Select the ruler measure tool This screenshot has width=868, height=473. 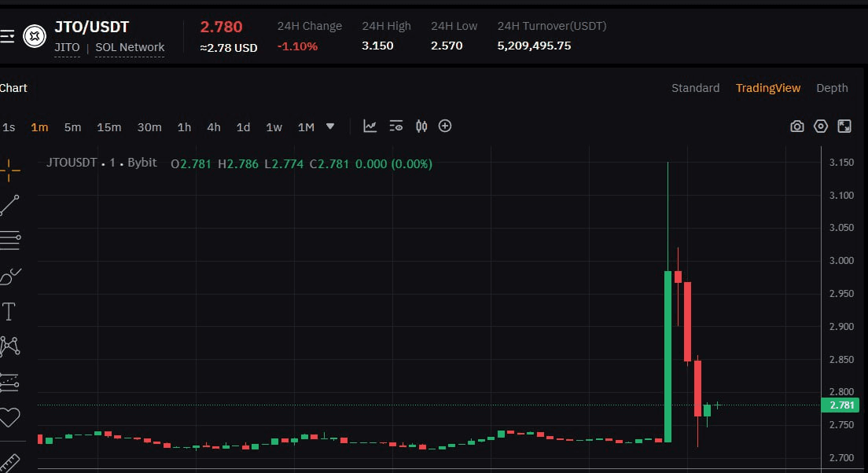click(10, 464)
